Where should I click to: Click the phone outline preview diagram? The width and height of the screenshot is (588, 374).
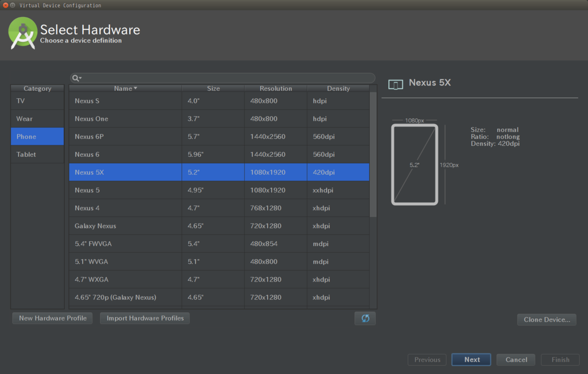point(415,165)
